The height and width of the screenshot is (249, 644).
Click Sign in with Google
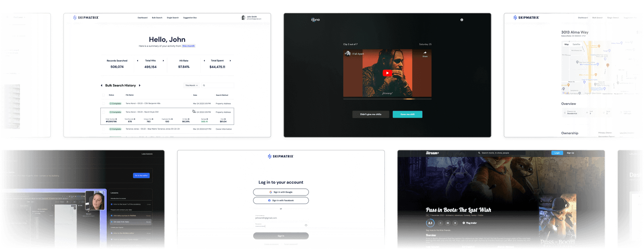point(281,192)
